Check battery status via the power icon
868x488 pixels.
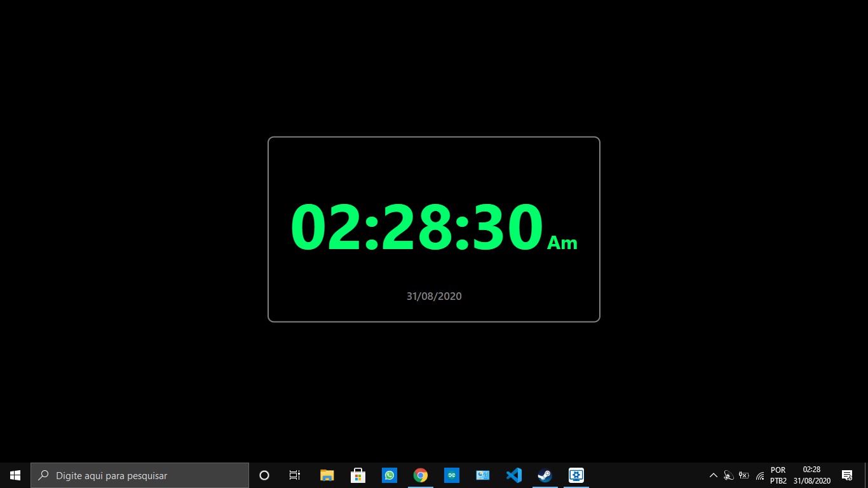[x=743, y=475]
